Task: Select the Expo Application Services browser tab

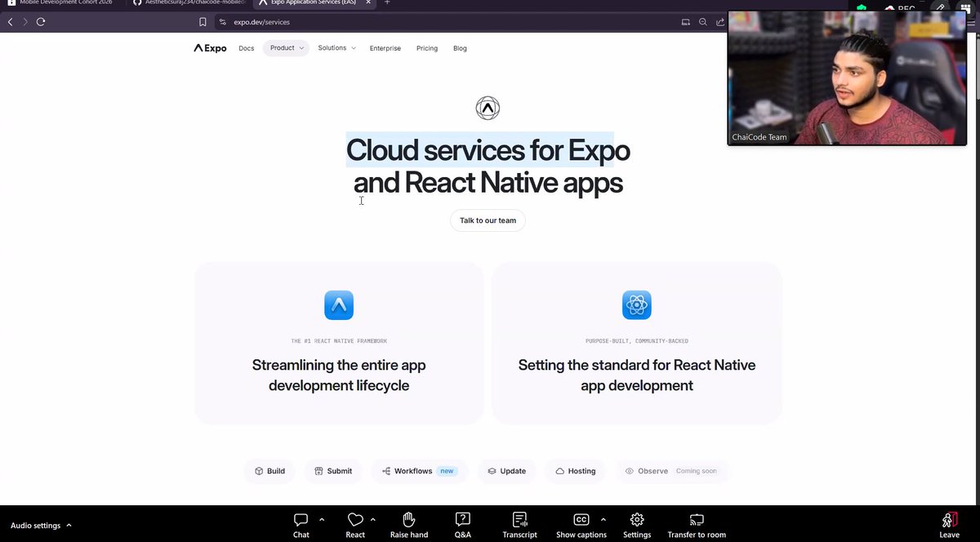Action: pos(313,3)
